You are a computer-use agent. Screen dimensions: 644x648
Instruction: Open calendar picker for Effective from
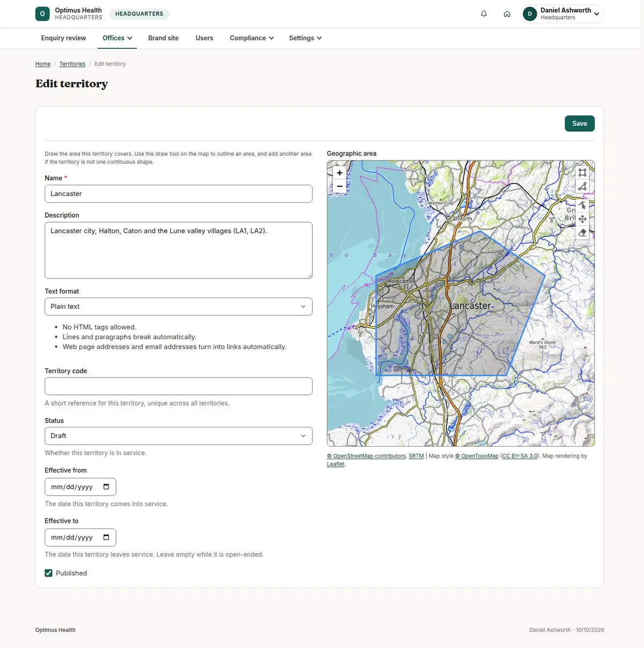click(x=106, y=487)
